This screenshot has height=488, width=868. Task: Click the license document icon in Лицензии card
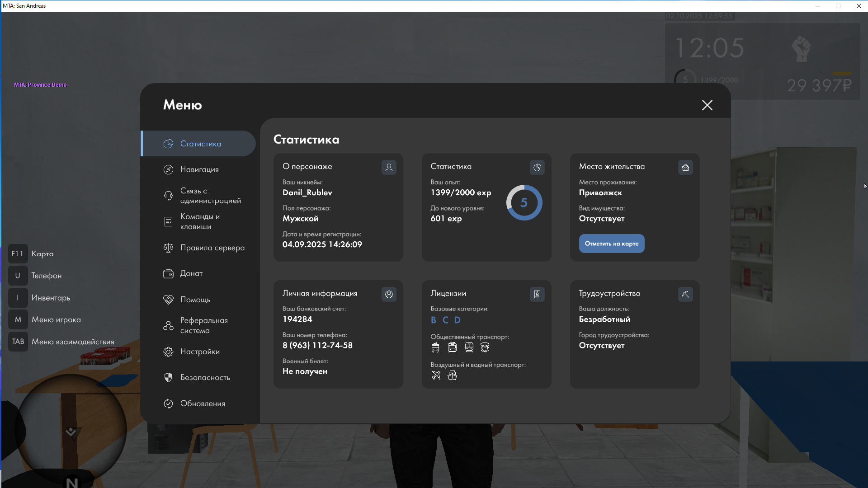537,295
